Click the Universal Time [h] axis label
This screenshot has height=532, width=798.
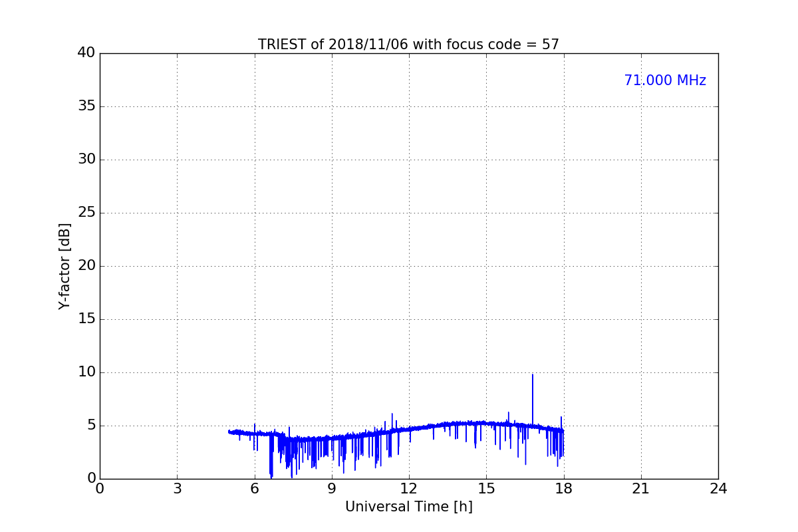[408, 507]
